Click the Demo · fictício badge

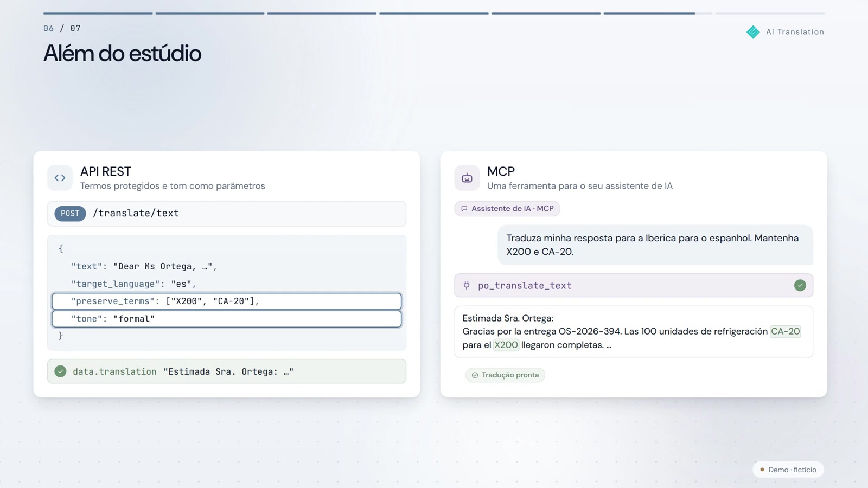pyautogui.click(x=788, y=470)
